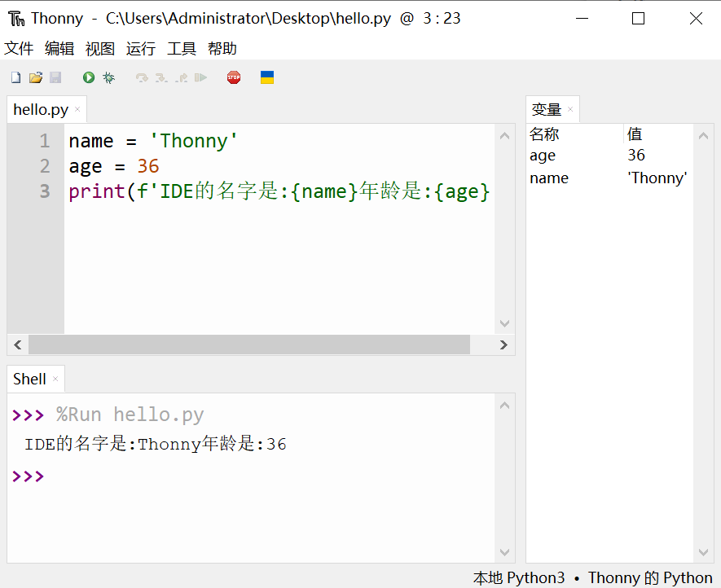The image size is (721, 588).
Task: Click variables panel scrollbar down arrow
Action: click(703, 552)
